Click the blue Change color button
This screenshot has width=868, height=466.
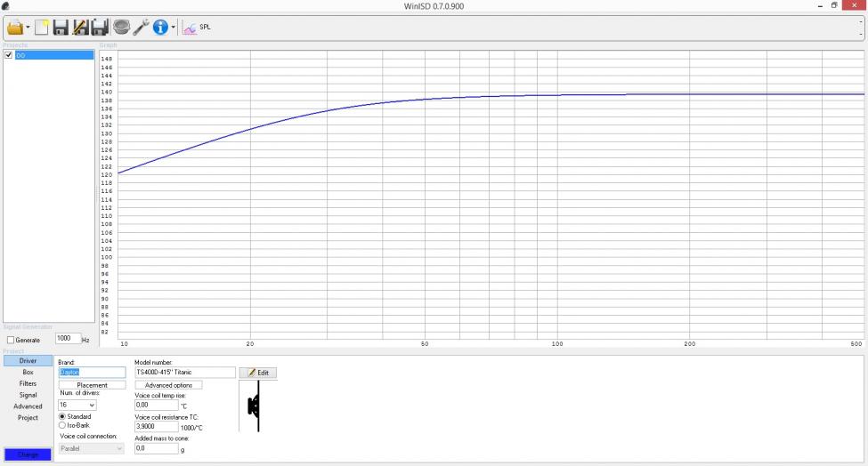click(x=28, y=454)
